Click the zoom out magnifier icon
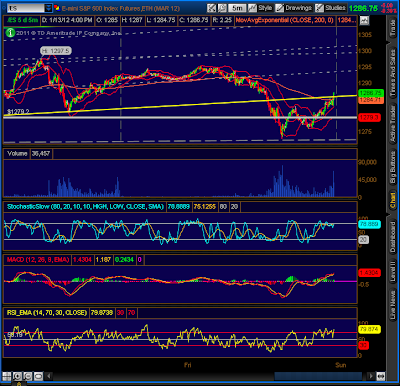Viewport: 400px width, 386px height. [27, 376]
